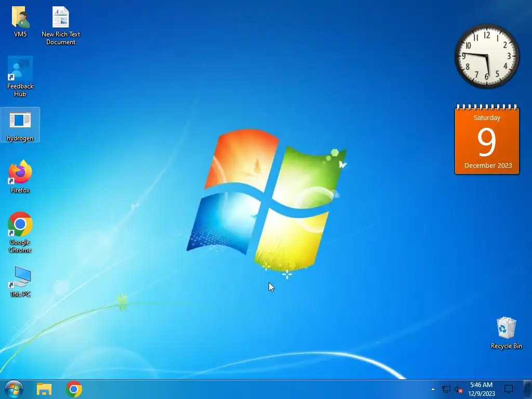Show hidden system tray icons
Viewport: 532px width, 399px height.
coord(433,390)
